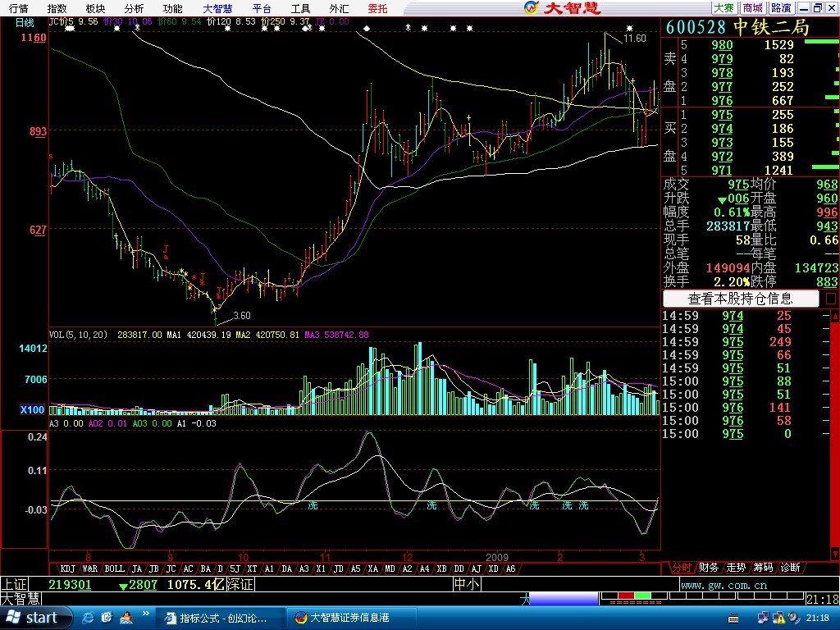This screenshot has width=840, height=630.
Task: Open the 工具 menu
Action: tap(300, 8)
